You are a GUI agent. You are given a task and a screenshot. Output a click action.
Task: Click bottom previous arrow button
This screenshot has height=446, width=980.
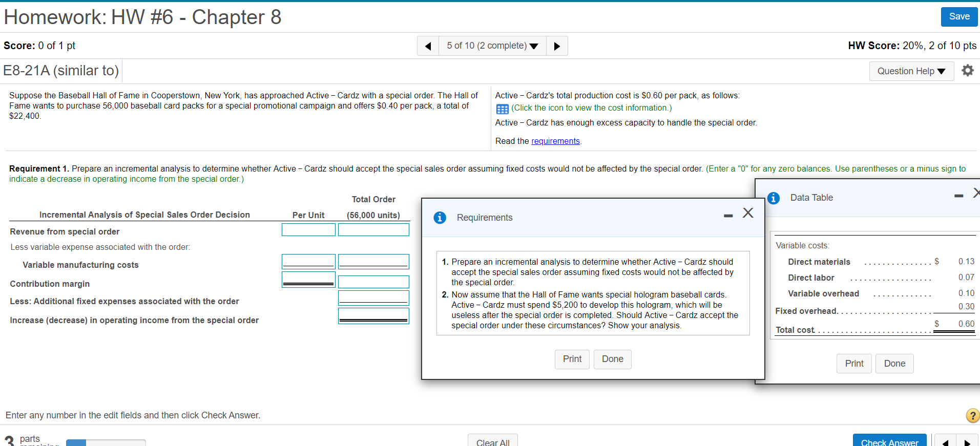[x=945, y=441]
